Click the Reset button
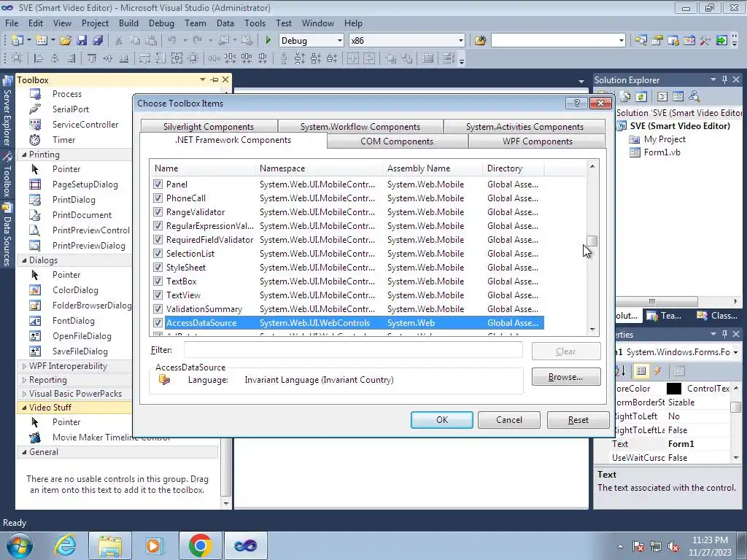 point(578,419)
